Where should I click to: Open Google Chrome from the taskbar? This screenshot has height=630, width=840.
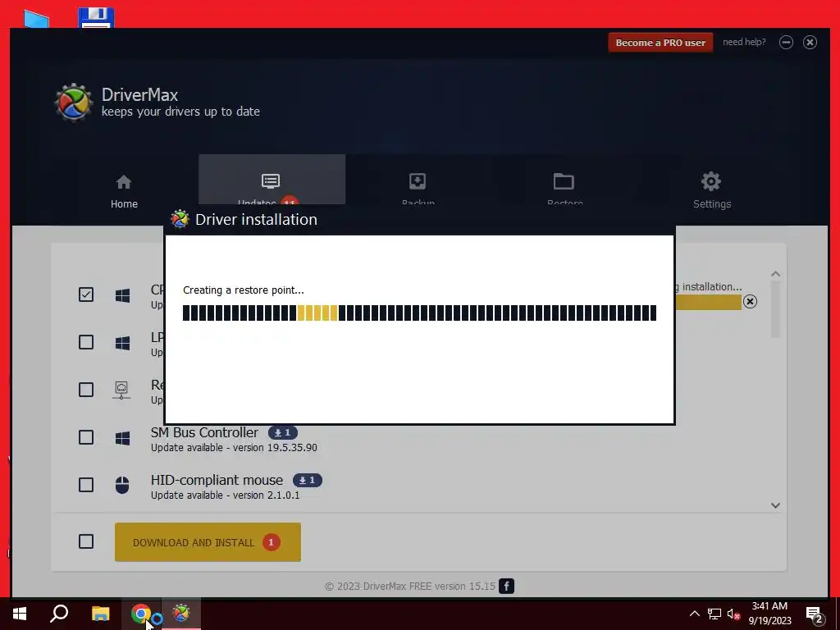tap(141, 614)
